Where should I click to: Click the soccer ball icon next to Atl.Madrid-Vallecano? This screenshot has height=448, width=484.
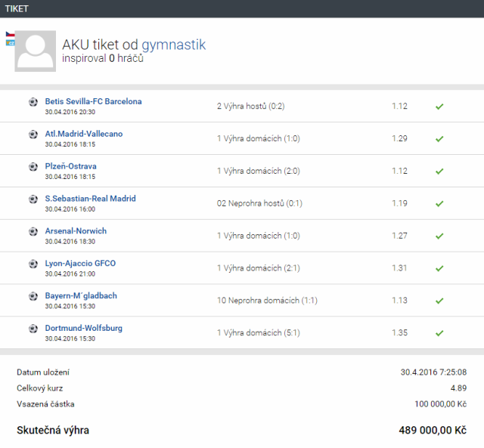pyautogui.click(x=33, y=134)
